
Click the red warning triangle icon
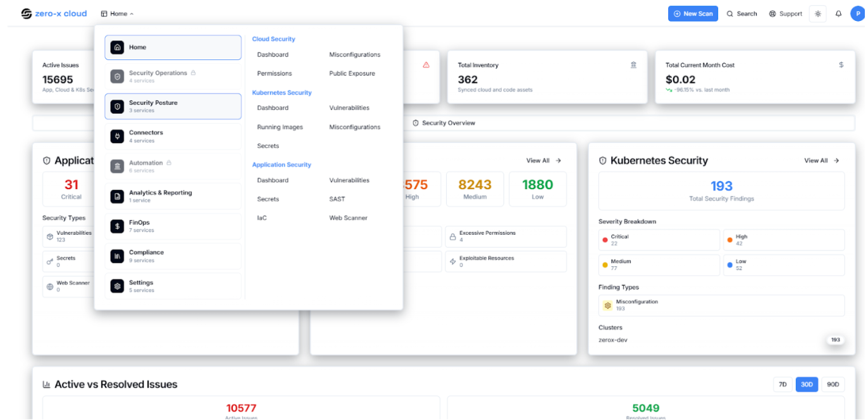tap(426, 65)
